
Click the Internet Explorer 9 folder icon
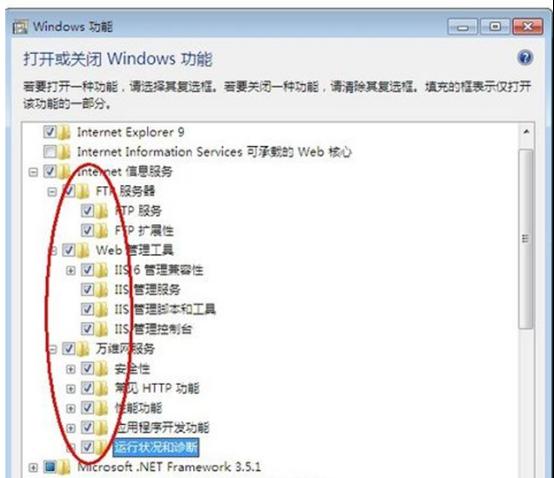(64, 132)
